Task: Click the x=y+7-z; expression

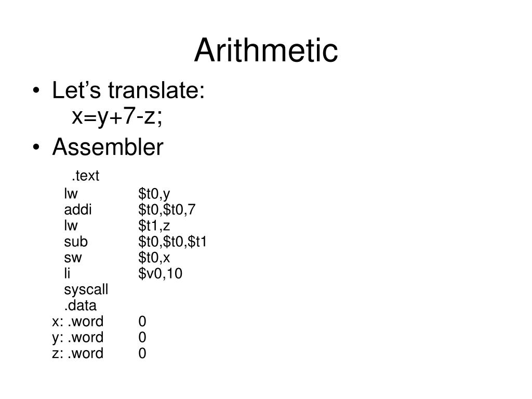Action: coord(117,116)
